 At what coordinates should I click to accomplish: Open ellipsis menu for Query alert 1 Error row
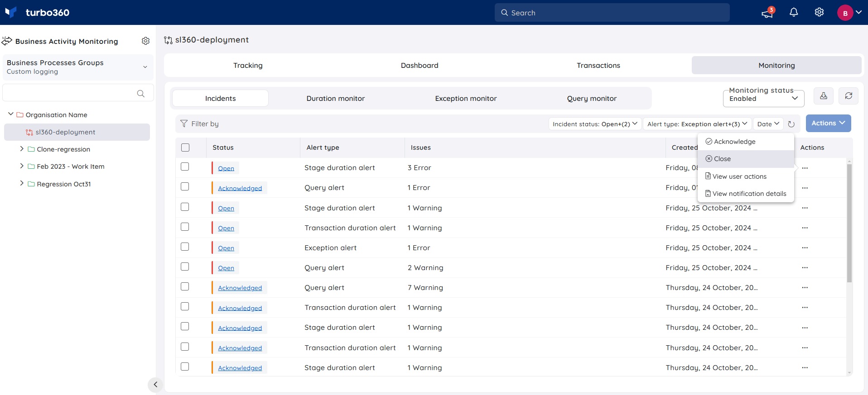click(x=805, y=188)
